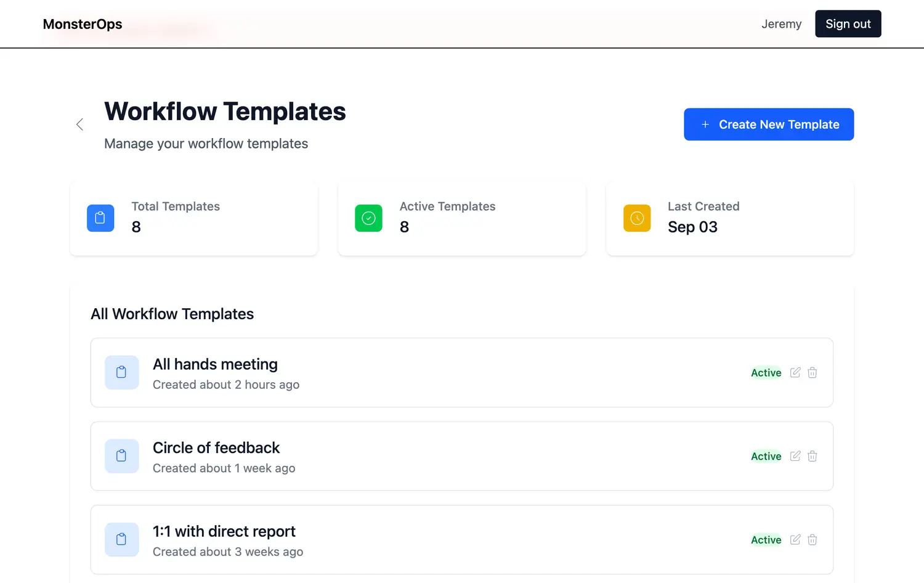
Task: Click the green Active Templates checkmark icon
Action: click(368, 218)
